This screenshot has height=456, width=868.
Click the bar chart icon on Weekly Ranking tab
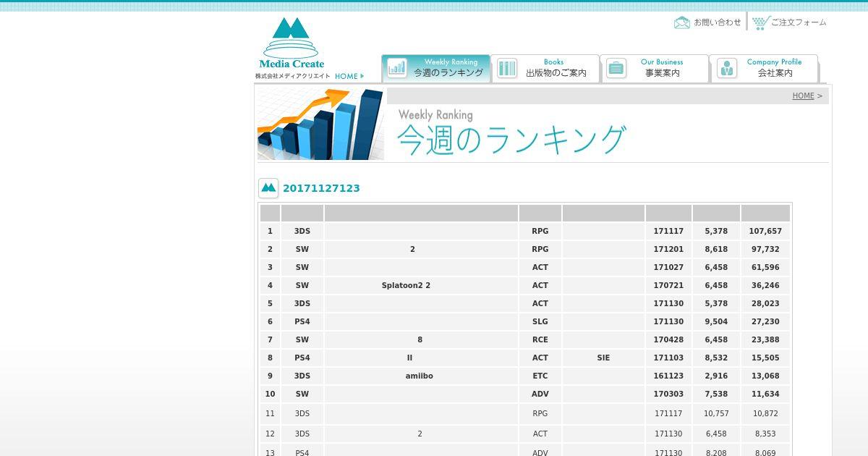pyautogui.click(x=396, y=68)
